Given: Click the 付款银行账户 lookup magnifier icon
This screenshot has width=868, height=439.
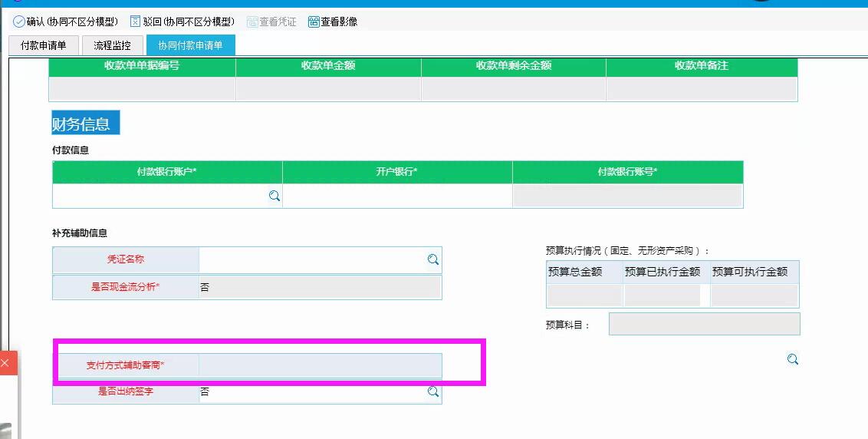Looking at the screenshot, I should 275,196.
